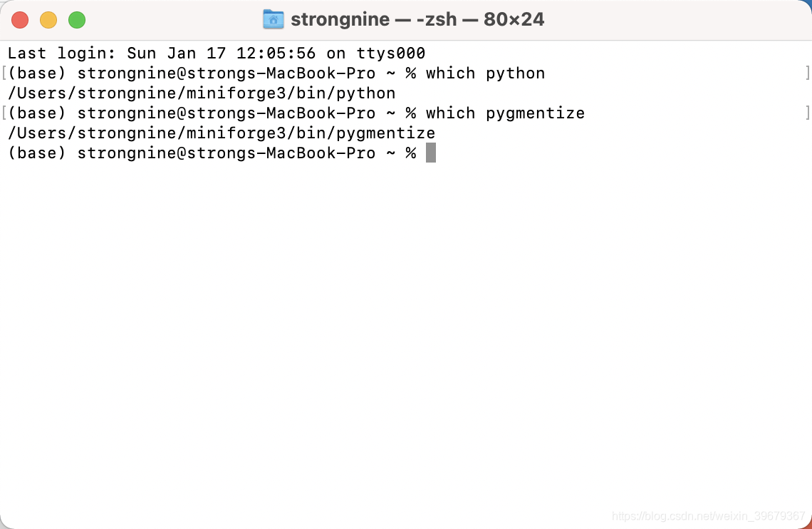
Task: Click the '(base)' prefix on the active prompt
Action: 36,153
